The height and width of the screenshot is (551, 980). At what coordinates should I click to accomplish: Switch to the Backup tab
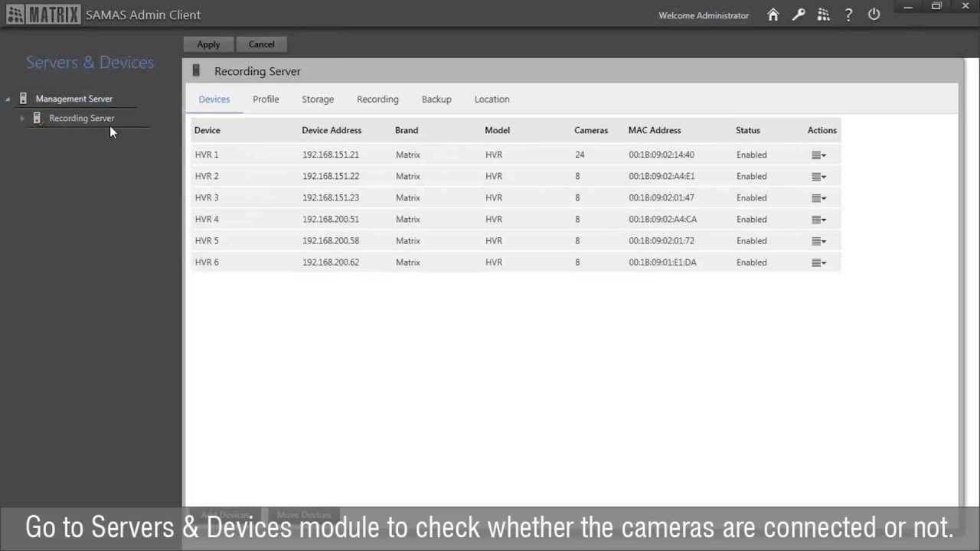(436, 99)
